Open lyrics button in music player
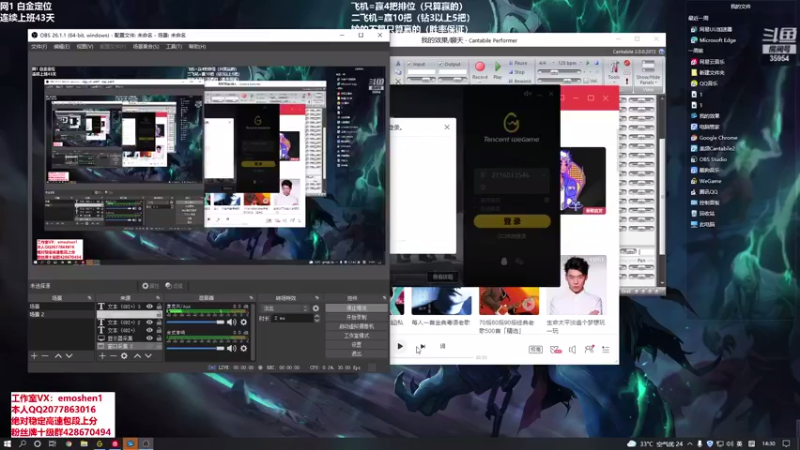 click(x=442, y=346)
